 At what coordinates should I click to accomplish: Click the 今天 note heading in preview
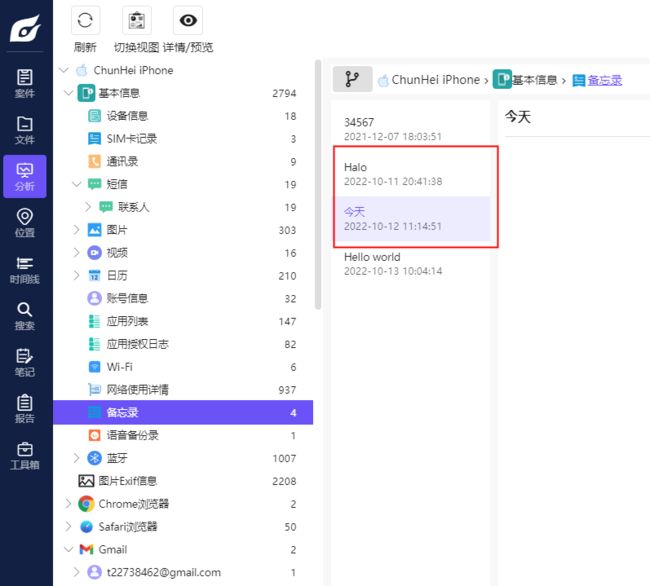tap(518, 116)
